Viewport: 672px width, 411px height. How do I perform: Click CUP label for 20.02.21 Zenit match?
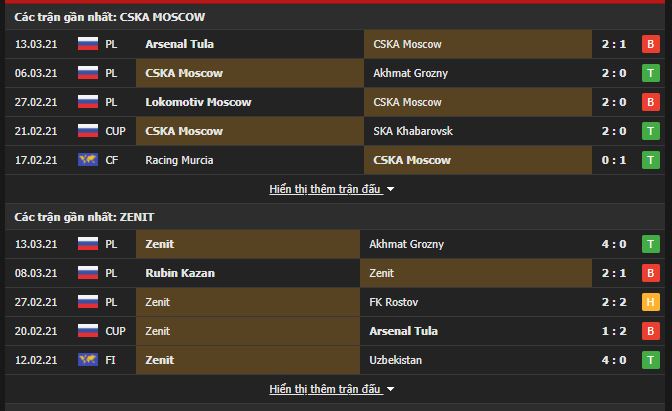click(x=115, y=331)
